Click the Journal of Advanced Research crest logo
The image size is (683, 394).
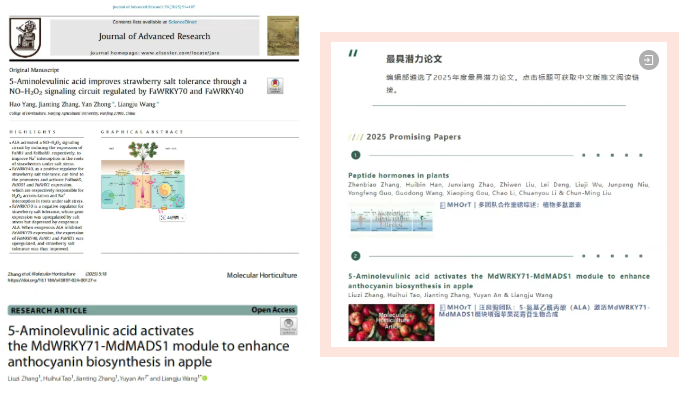click(25, 37)
